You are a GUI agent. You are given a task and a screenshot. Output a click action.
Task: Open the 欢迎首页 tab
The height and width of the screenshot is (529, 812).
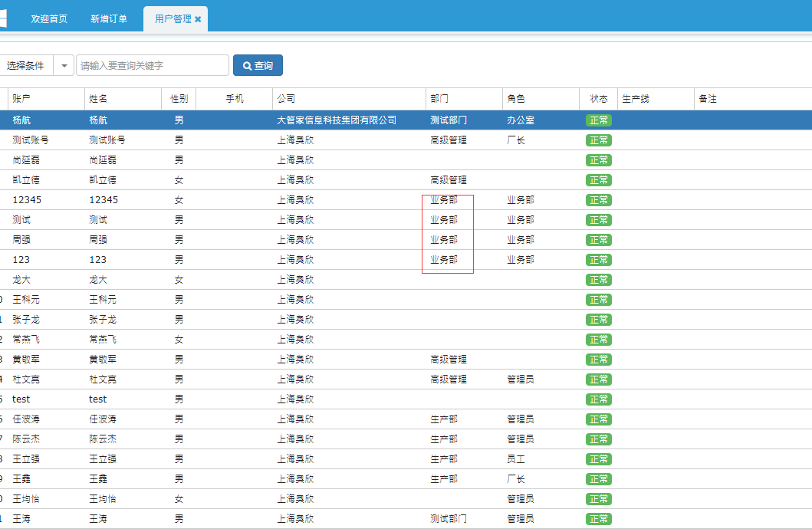tap(49, 19)
